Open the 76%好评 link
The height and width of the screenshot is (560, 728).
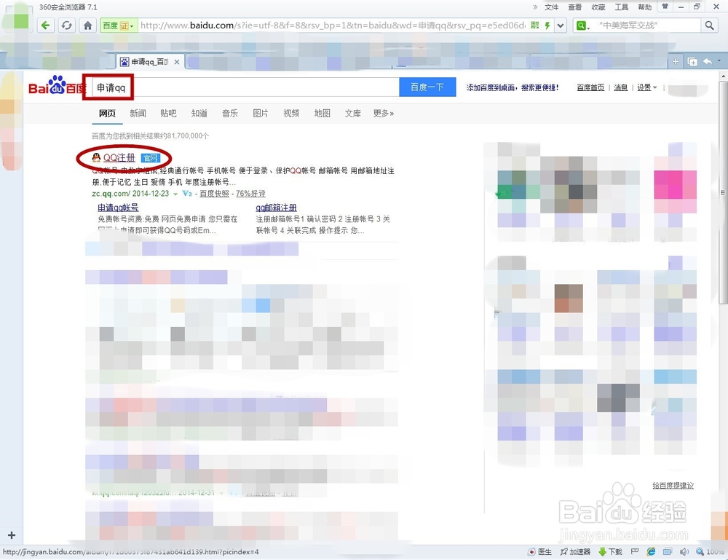250,194
